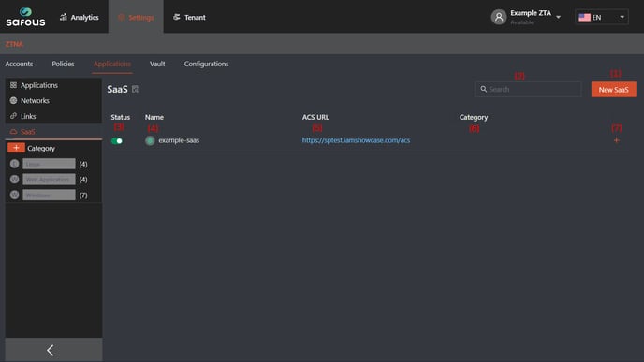Create a New SaaS entry
Image resolution: width=644 pixels, height=362 pixels.
click(614, 90)
